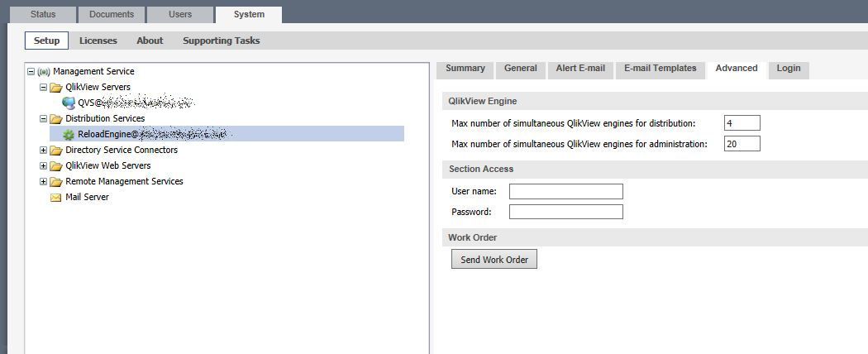Click the Directory Service Connectors folder icon
The height and width of the screenshot is (354, 868).
(56, 151)
